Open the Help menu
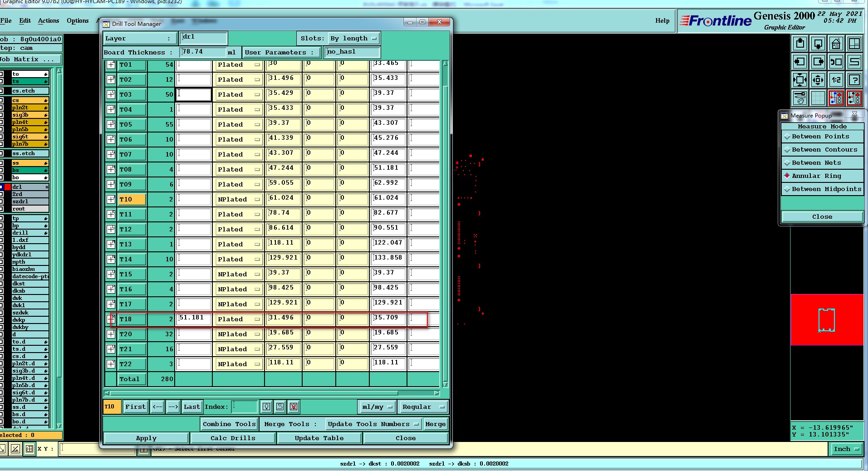 [x=662, y=20]
